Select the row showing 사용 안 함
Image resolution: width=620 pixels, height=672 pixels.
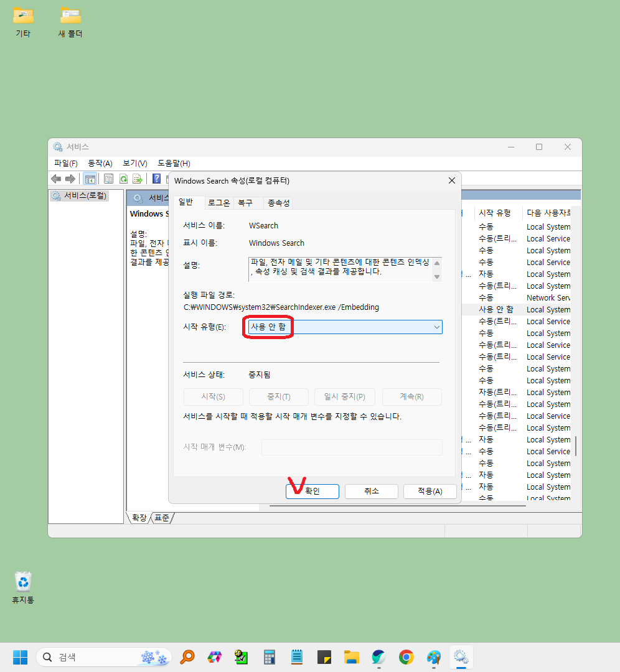pyautogui.click(x=517, y=309)
